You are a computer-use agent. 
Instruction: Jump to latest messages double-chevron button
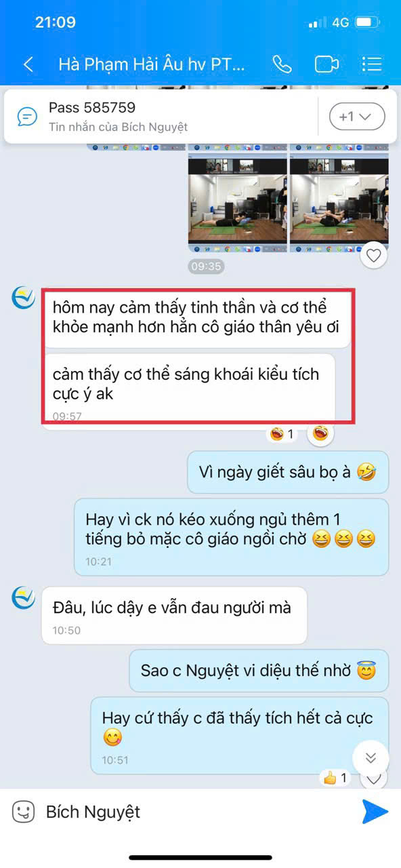[x=371, y=757]
